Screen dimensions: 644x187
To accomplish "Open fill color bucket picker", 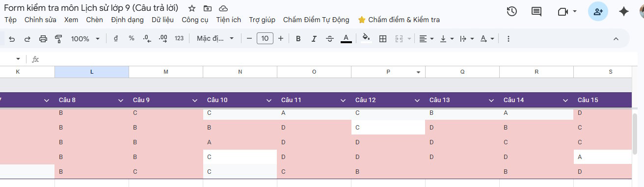I will (x=366, y=38).
